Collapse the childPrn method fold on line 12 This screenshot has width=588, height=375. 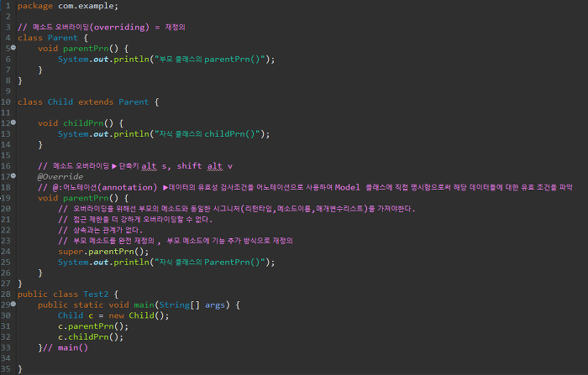13,122
